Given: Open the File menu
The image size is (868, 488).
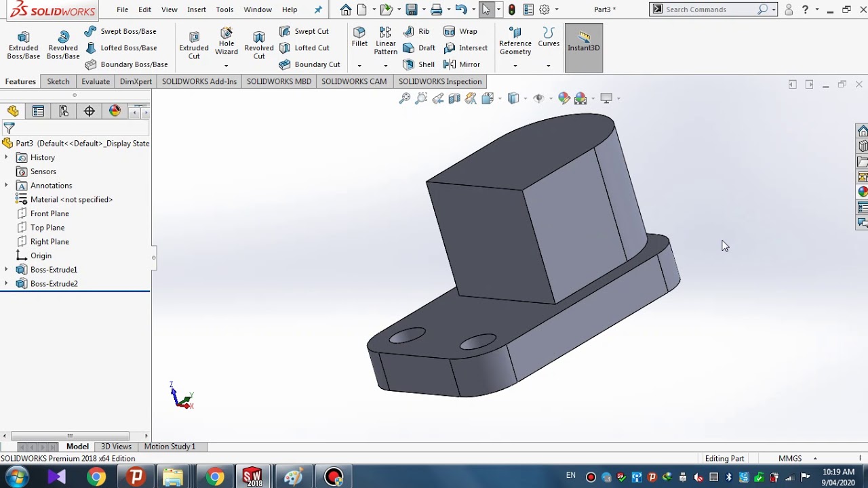Looking at the screenshot, I should [x=122, y=9].
